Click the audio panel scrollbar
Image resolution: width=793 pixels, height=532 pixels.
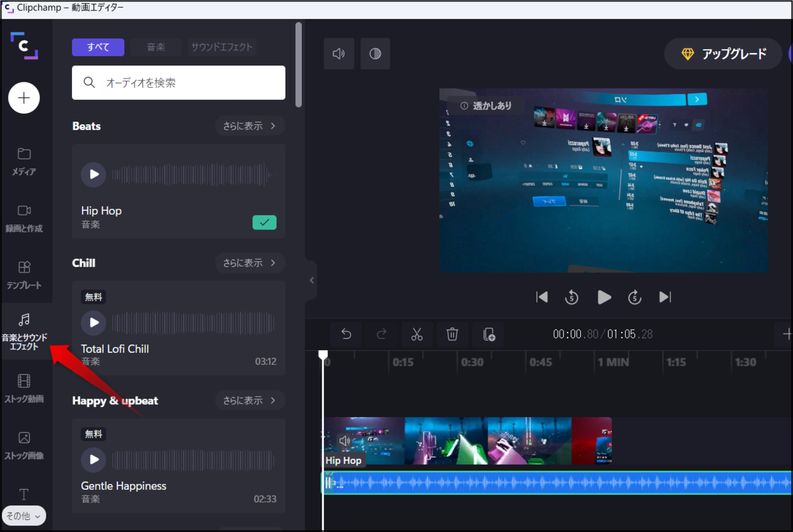click(299, 65)
